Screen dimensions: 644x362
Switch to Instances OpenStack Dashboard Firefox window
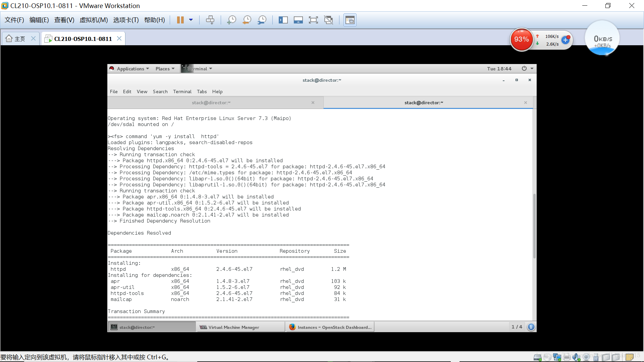click(x=330, y=327)
